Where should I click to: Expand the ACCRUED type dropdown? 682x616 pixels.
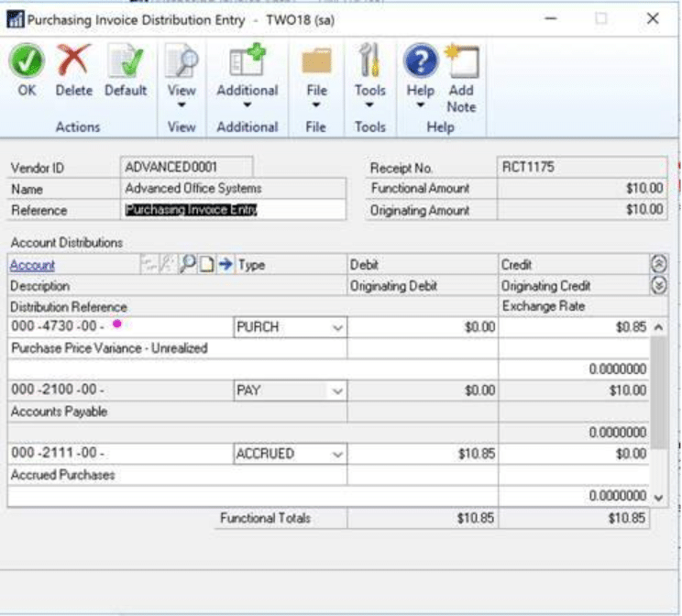point(337,455)
